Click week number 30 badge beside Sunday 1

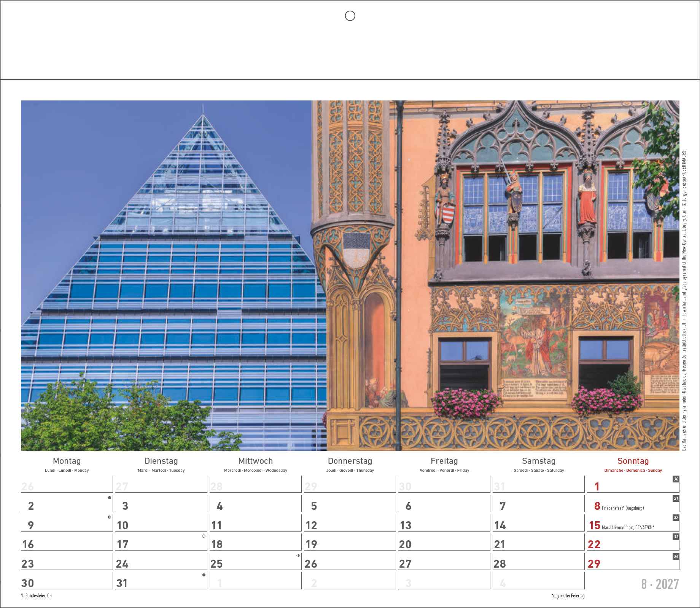coord(676,479)
